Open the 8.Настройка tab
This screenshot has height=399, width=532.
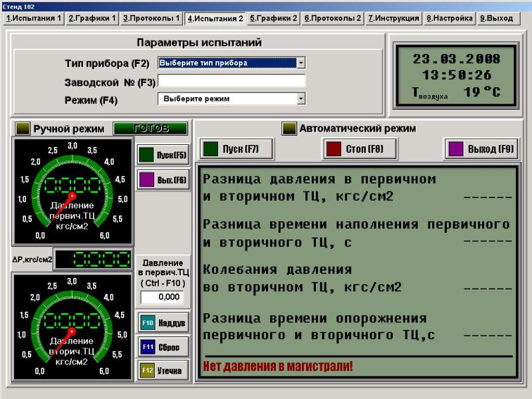tap(449, 19)
